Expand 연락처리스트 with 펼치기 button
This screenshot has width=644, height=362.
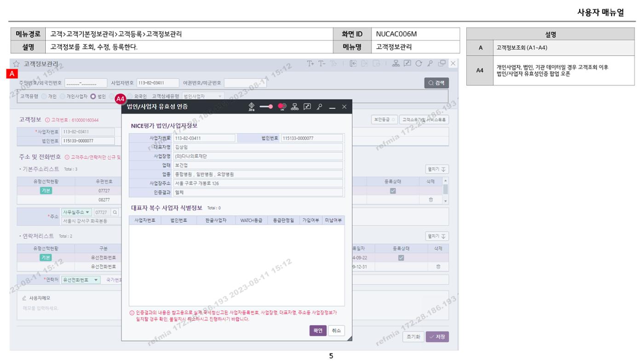tap(437, 236)
